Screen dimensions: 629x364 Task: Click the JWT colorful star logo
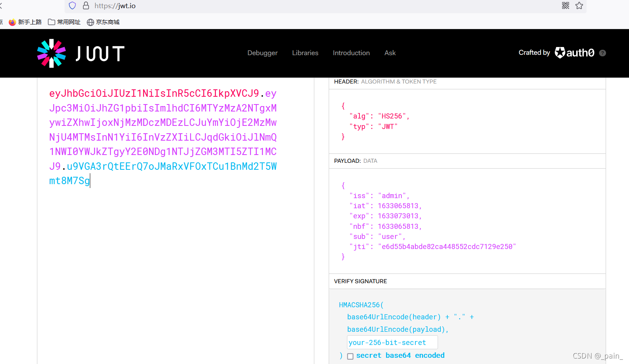[51, 53]
